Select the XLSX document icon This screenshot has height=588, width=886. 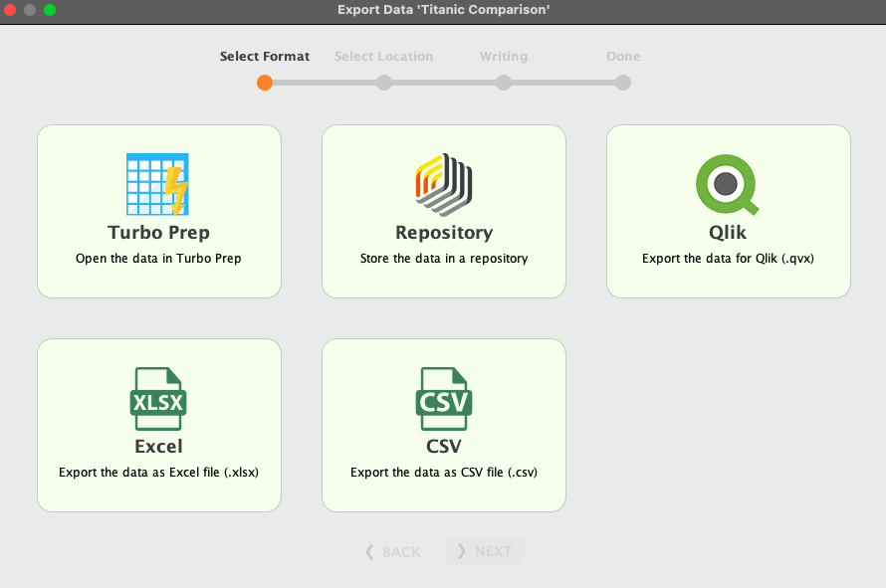(x=158, y=397)
